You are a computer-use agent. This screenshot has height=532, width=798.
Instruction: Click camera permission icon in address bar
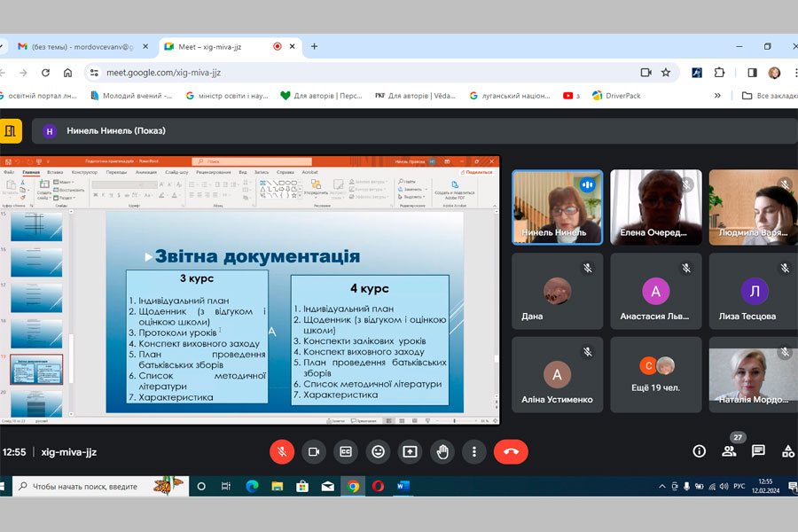coord(645,73)
